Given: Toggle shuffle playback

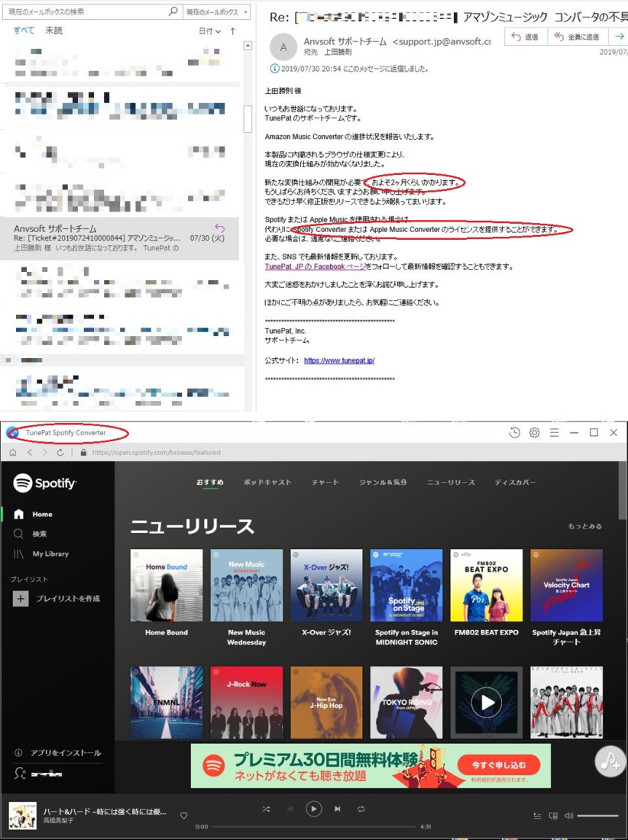Looking at the screenshot, I should click(267, 809).
